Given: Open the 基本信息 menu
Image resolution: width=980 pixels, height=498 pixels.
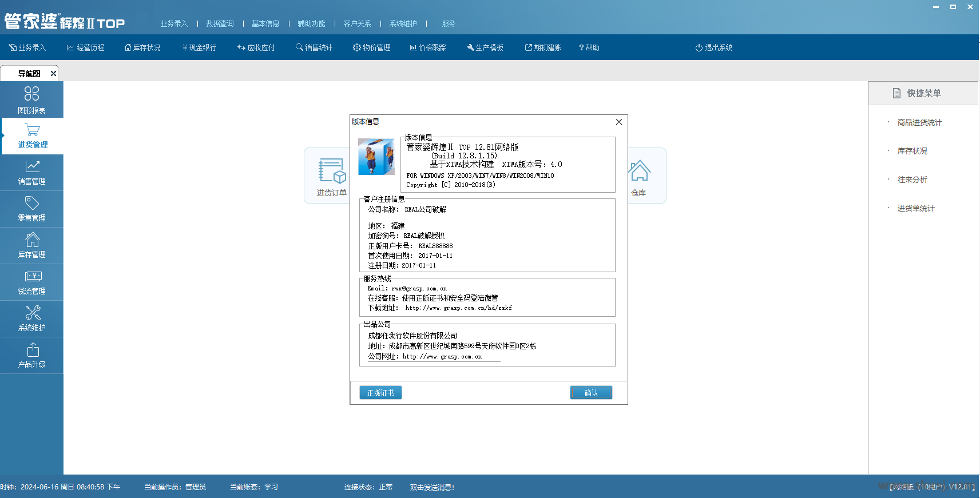Looking at the screenshot, I should click(x=265, y=23).
